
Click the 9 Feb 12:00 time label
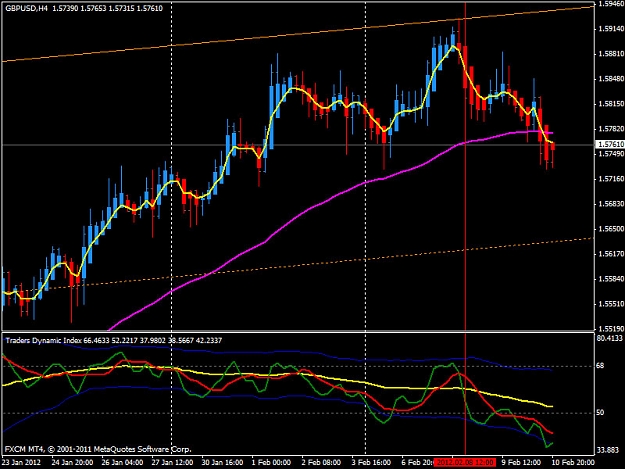coord(521,463)
